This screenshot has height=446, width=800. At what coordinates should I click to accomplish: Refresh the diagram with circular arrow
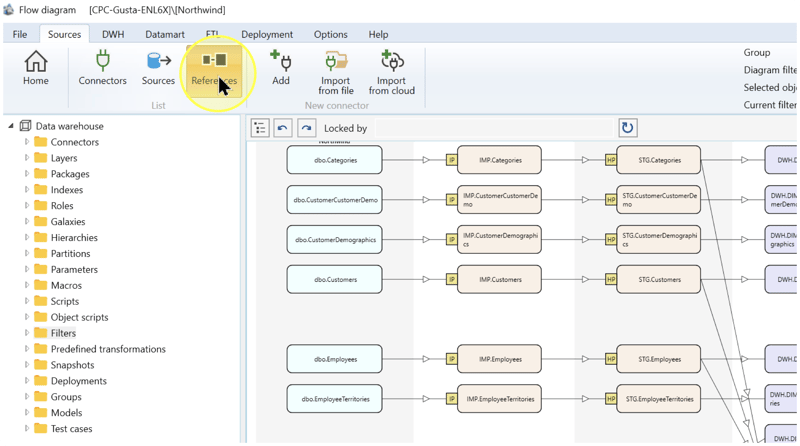[628, 128]
